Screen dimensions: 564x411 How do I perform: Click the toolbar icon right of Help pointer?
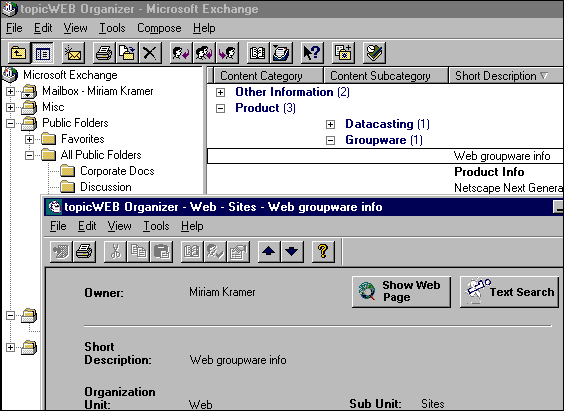(x=343, y=53)
